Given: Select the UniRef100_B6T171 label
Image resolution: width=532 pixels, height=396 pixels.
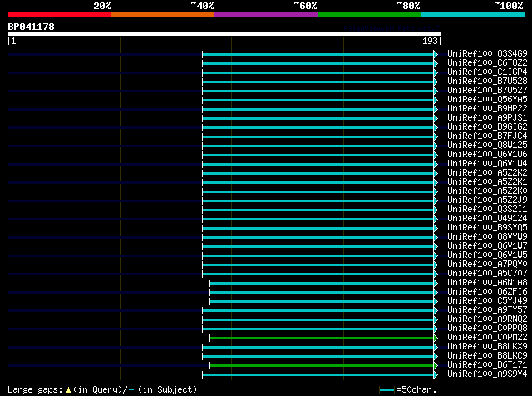Looking at the screenshot, I should [x=487, y=365].
